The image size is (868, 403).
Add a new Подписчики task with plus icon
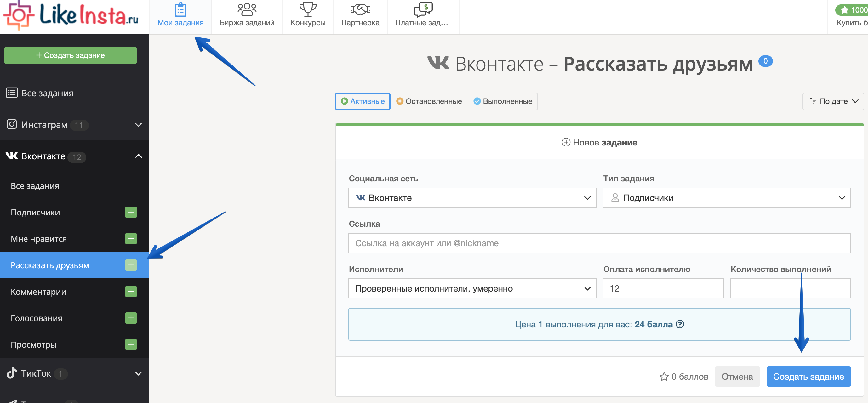pyautogui.click(x=131, y=212)
